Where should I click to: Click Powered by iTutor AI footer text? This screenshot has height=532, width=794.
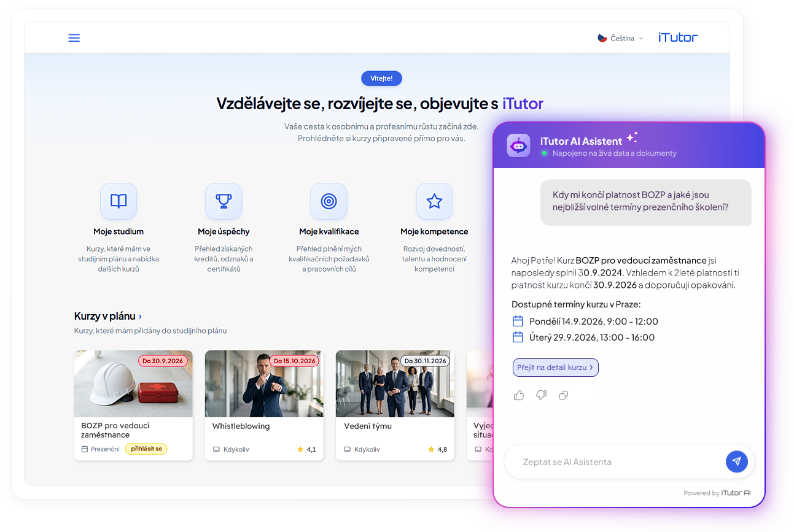click(x=717, y=493)
